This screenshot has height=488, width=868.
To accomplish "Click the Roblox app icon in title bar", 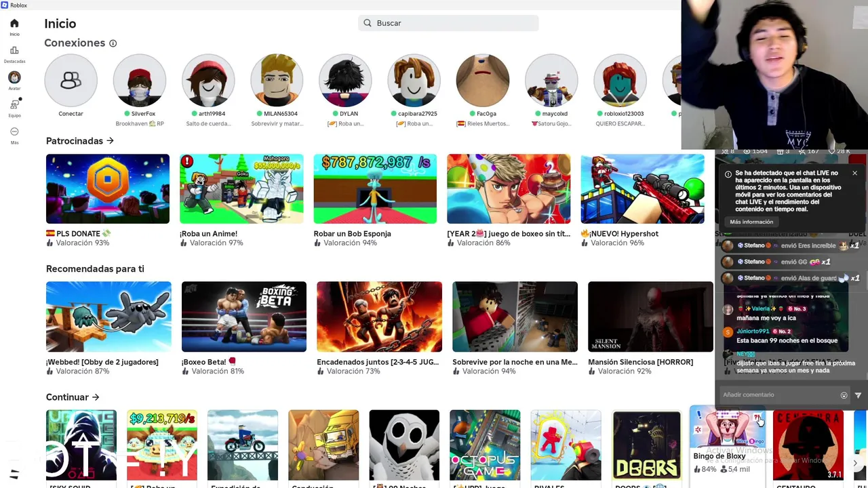I will point(5,5).
